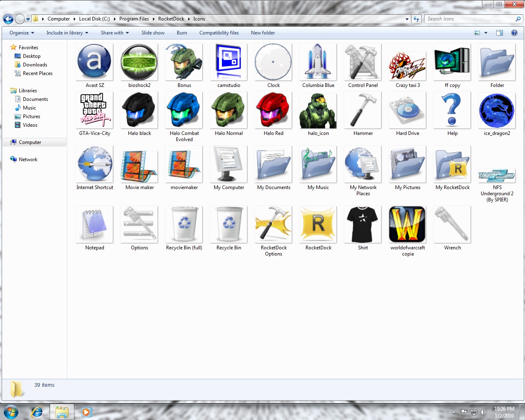Screen dimensions: 525x420
Task: Click inside the Search Icons box
Action: point(472,19)
